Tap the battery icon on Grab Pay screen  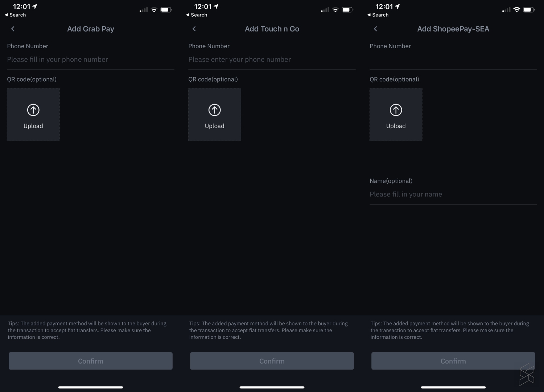pos(166,10)
